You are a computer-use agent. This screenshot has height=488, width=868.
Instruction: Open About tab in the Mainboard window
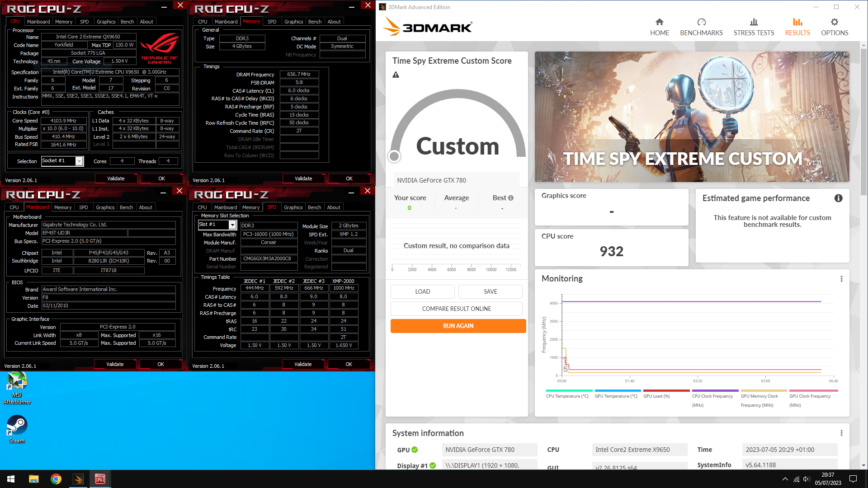point(146,207)
